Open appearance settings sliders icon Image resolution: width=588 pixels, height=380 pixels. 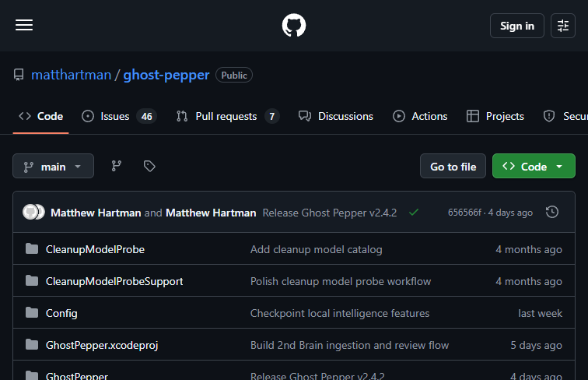click(x=562, y=26)
